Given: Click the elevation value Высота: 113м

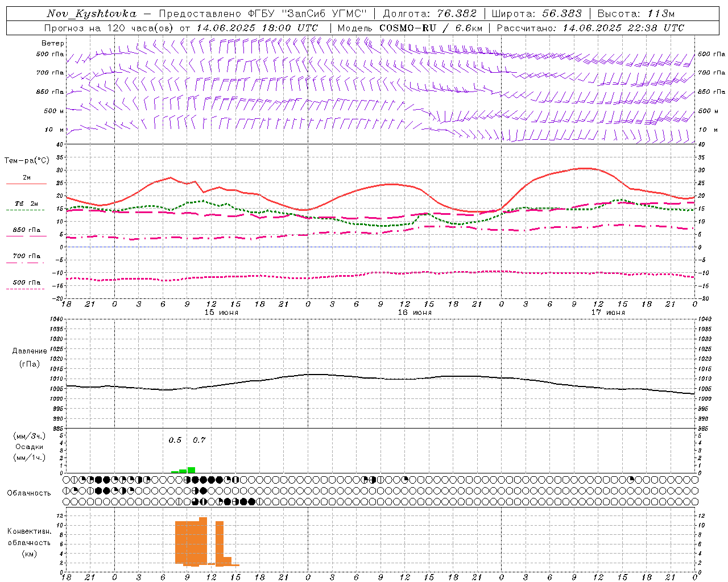Looking at the screenshot, I should tap(636, 14).
